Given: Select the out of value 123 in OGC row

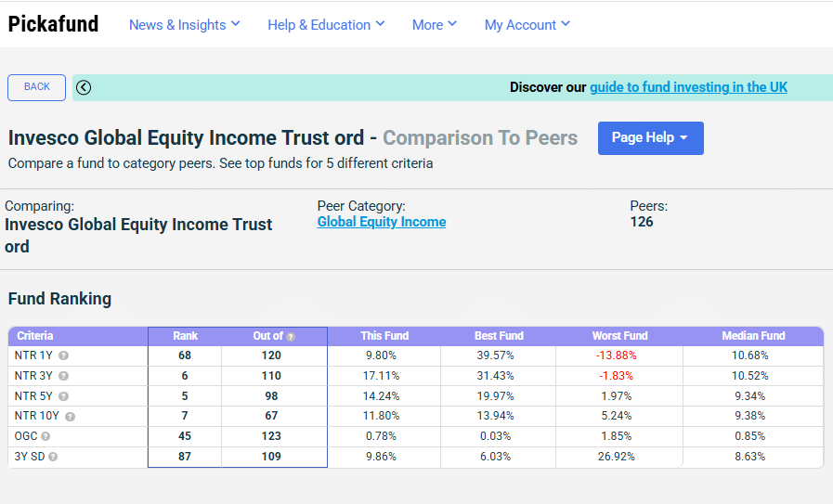Looking at the screenshot, I should click(271, 436).
